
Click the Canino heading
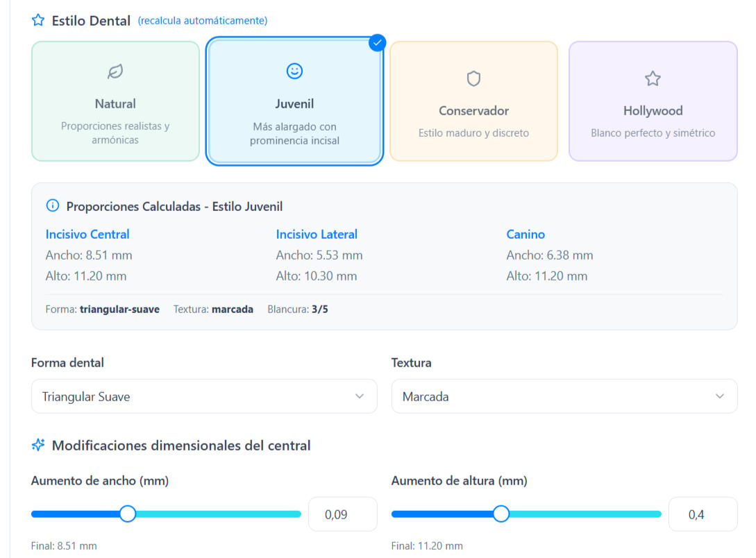click(x=526, y=234)
